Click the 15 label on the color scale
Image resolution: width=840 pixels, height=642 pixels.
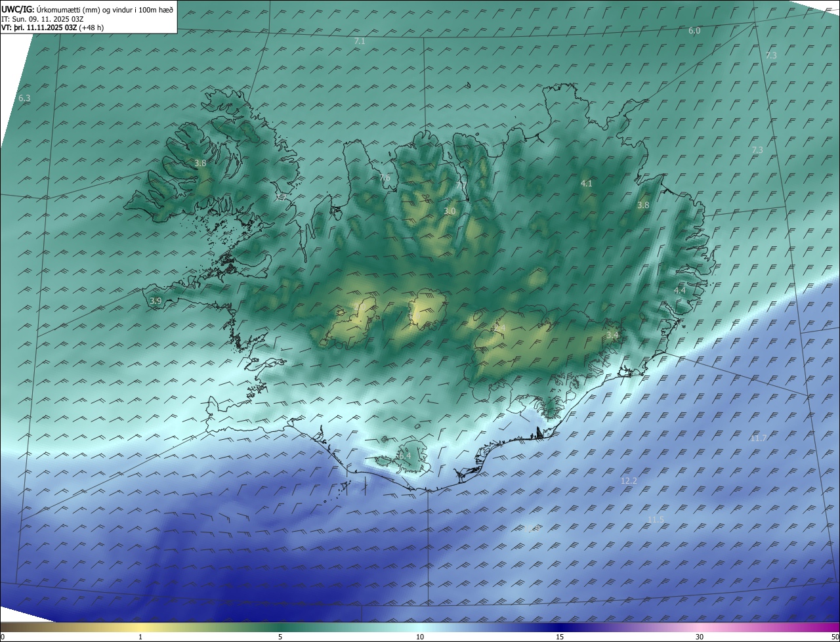tap(560, 637)
